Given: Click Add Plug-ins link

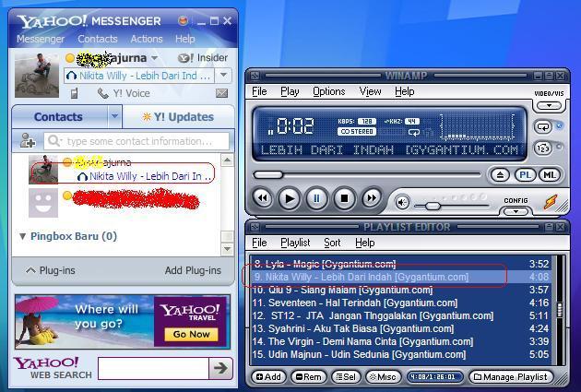Looking at the screenshot, I should [193, 270].
